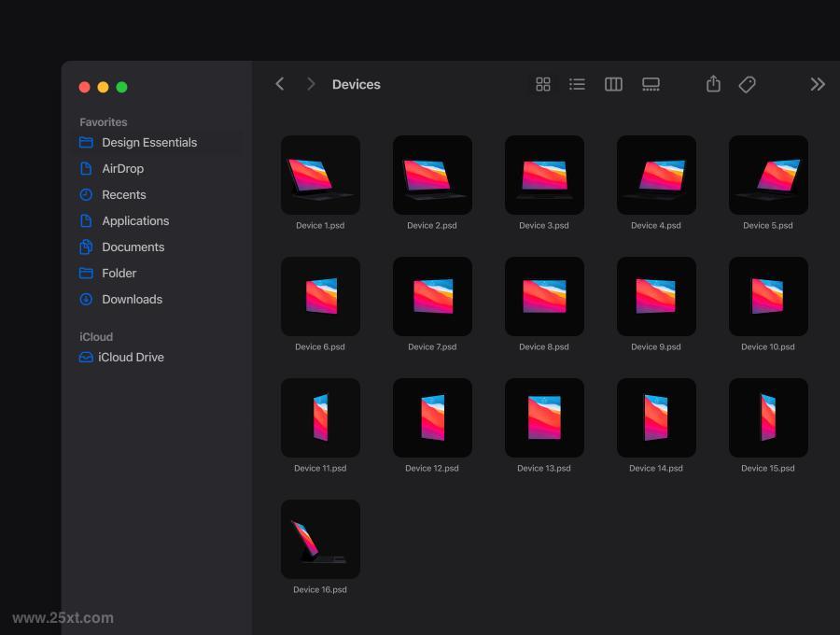The height and width of the screenshot is (635, 840).
Task: Select Device 9.psd thumbnail
Action: (x=656, y=296)
